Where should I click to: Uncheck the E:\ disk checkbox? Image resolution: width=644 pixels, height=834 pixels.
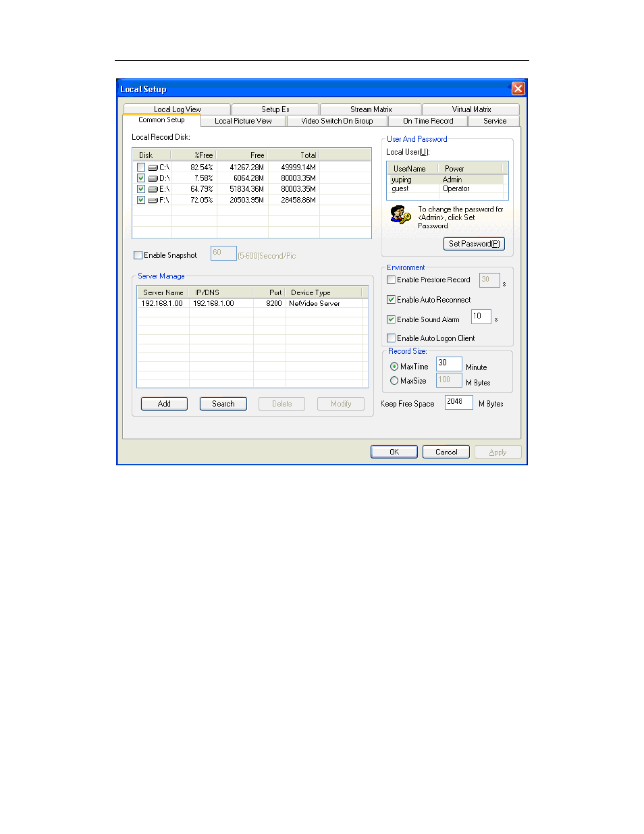140,189
